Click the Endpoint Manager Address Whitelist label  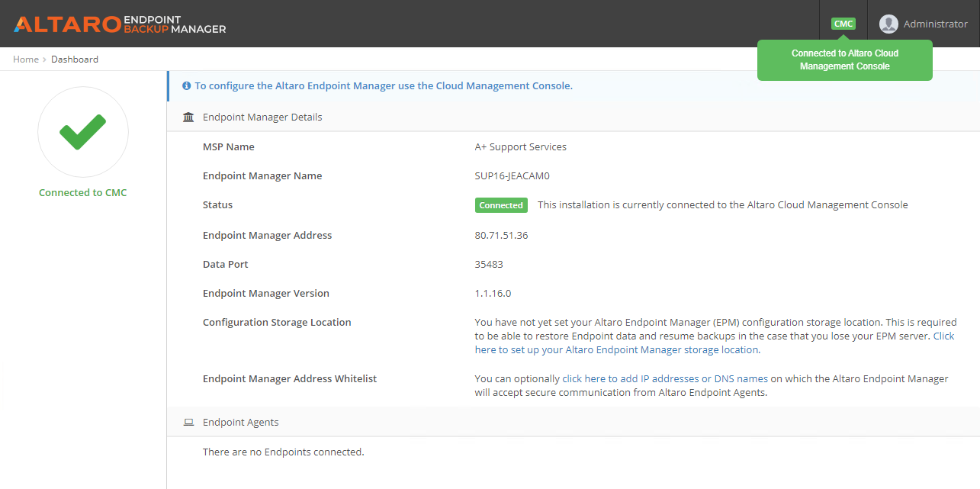(x=290, y=378)
